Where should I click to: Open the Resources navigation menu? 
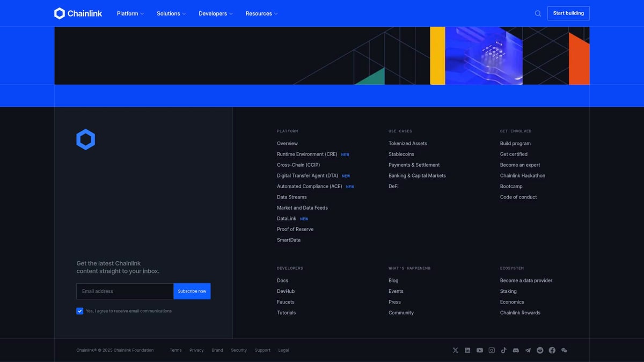(261, 13)
